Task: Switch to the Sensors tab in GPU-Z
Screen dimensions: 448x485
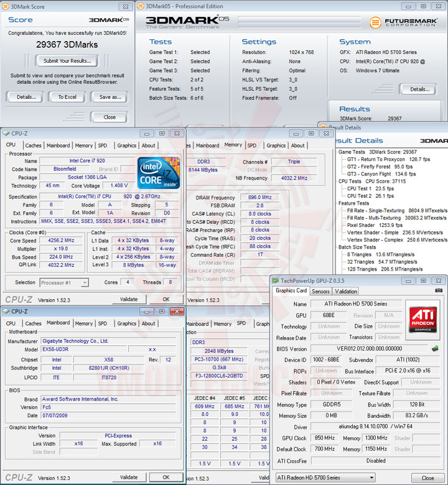Action: [320, 292]
